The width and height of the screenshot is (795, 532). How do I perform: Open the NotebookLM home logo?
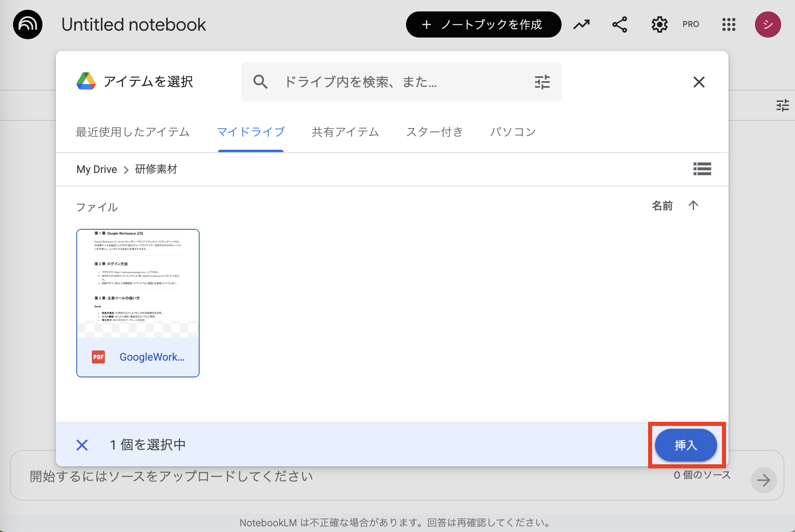pos(27,24)
